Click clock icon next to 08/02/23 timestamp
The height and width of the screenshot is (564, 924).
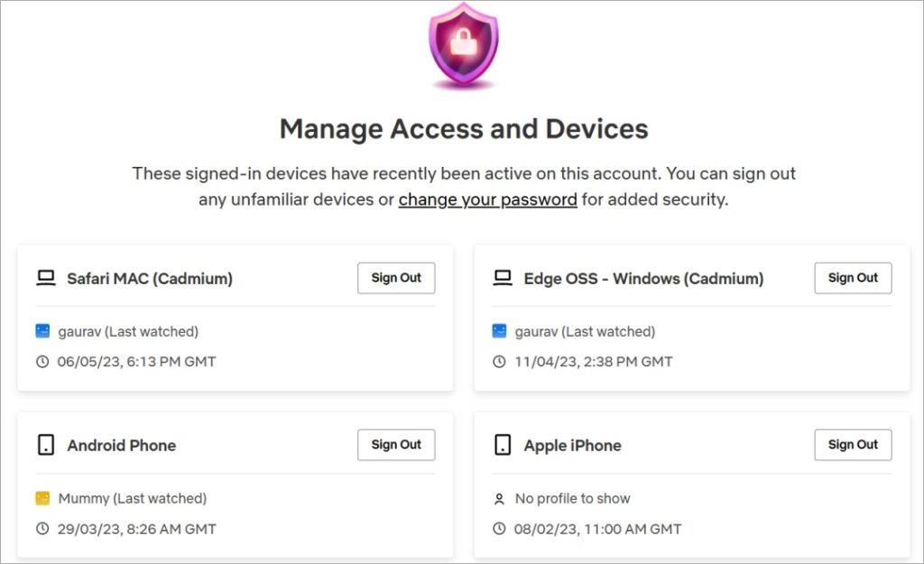[499, 529]
